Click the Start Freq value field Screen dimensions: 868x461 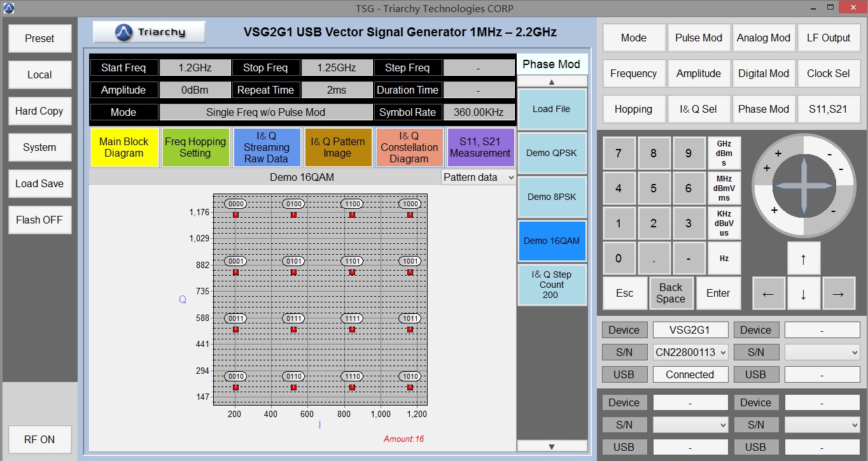pyautogui.click(x=195, y=67)
